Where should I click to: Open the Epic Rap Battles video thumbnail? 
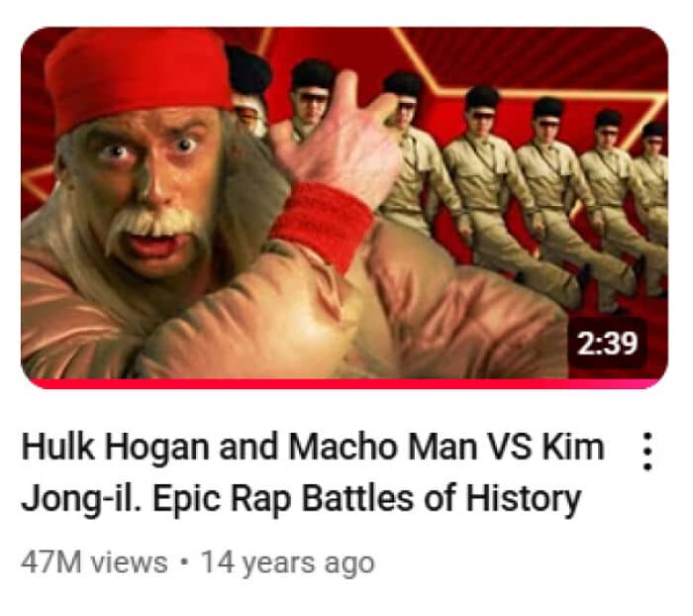pos(345,208)
